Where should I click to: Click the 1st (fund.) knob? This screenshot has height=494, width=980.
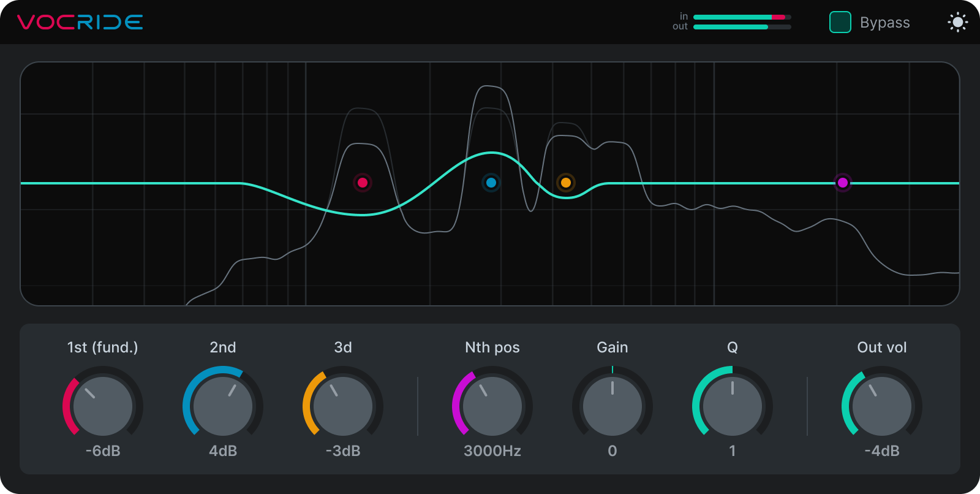(103, 406)
